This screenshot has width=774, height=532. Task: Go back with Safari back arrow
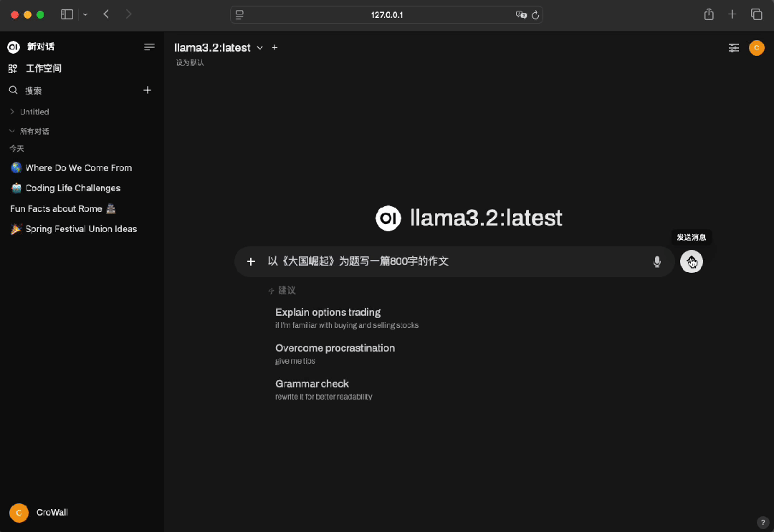pos(106,14)
